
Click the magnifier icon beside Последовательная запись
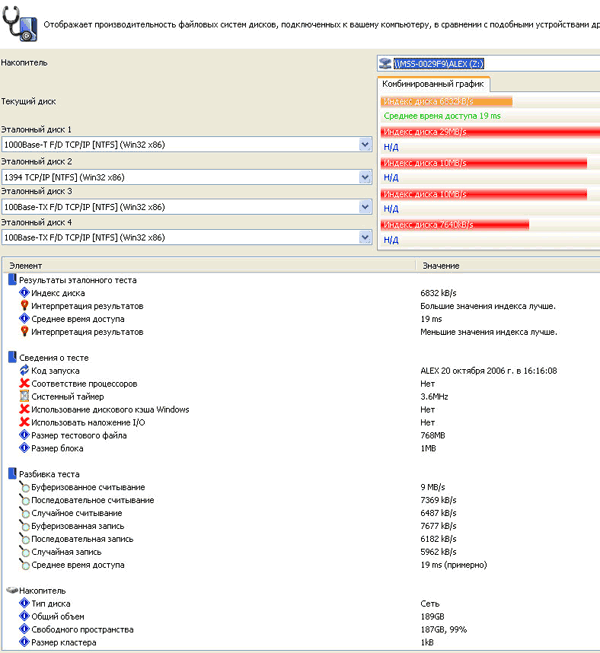coord(24,538)
